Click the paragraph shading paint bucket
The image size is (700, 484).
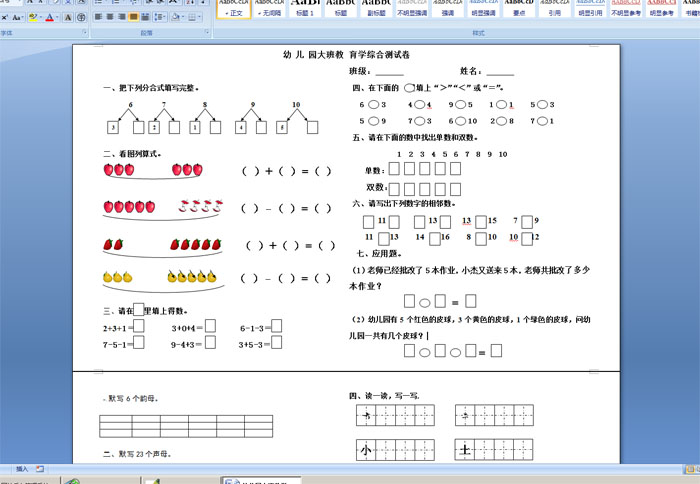[175, 17]
